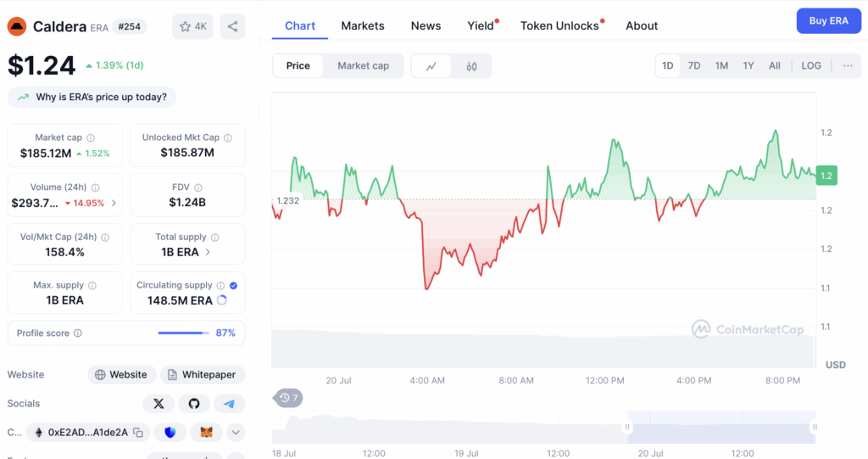Click the Total supply info icon

(x=214, y=238)
